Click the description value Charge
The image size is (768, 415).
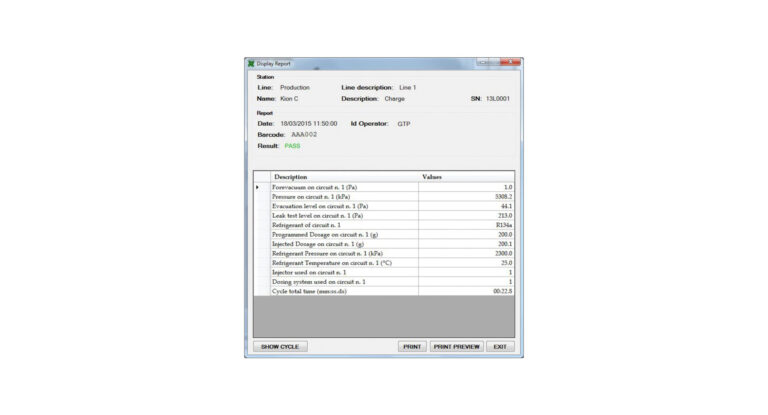pyautogui.click(x=395, y=98)
